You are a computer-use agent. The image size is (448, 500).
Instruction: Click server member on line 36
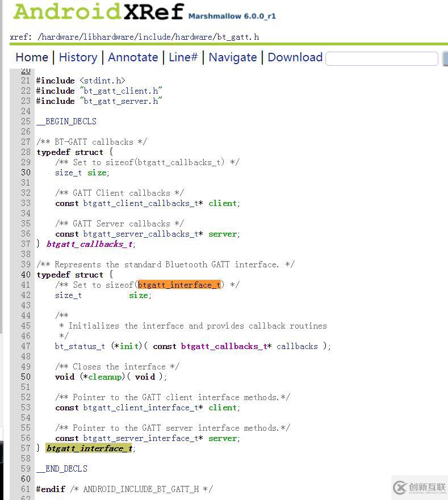pyautogui.click(x=223, y=234)
